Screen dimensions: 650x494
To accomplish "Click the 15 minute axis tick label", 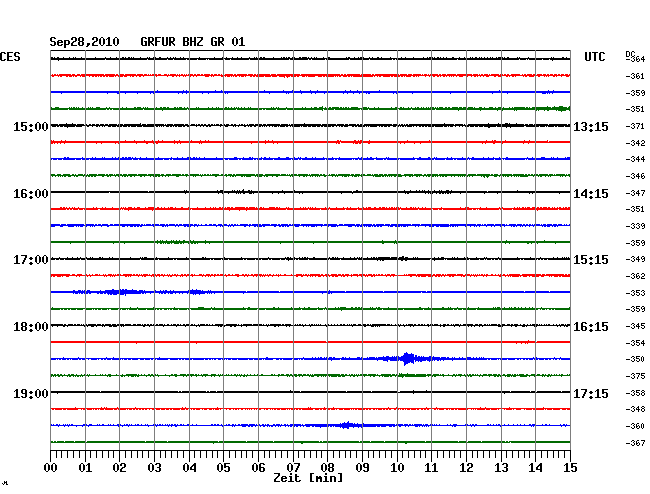I will [x=570, y=467].
